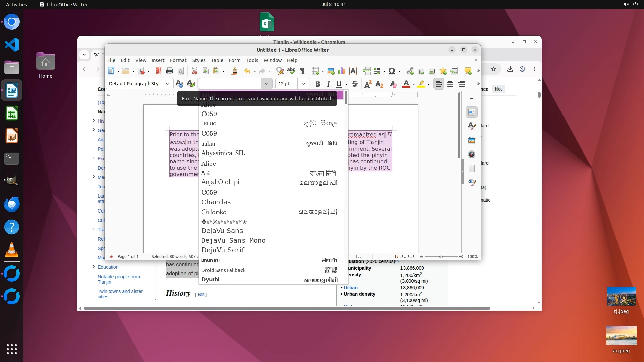Click the Insert Image icon

[x=331, y=71]
